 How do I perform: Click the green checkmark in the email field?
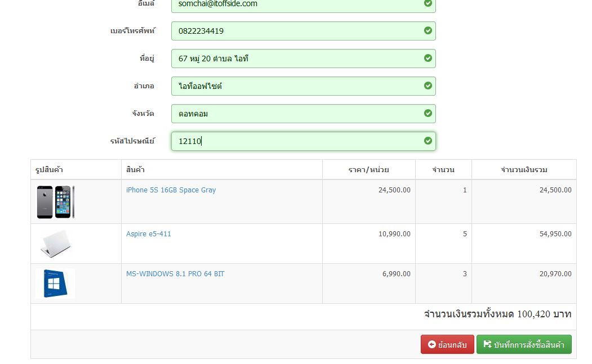(x=428, y=3)
